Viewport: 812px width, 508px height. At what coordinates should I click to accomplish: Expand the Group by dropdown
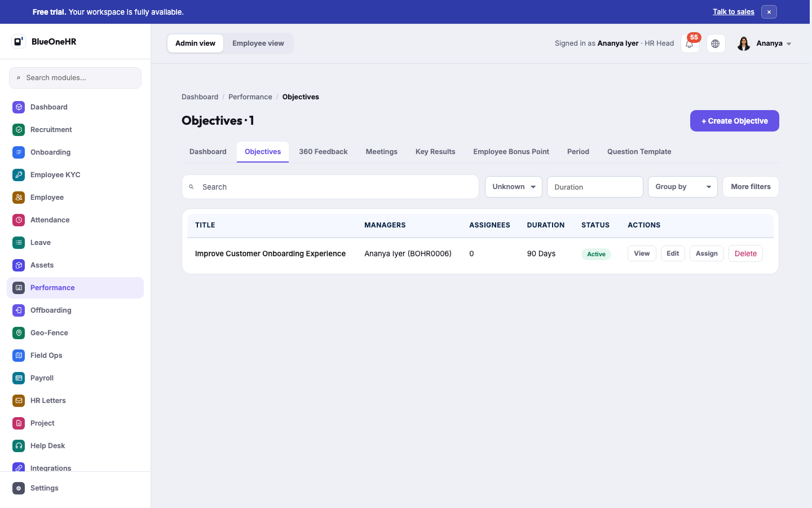pos(683,187)
